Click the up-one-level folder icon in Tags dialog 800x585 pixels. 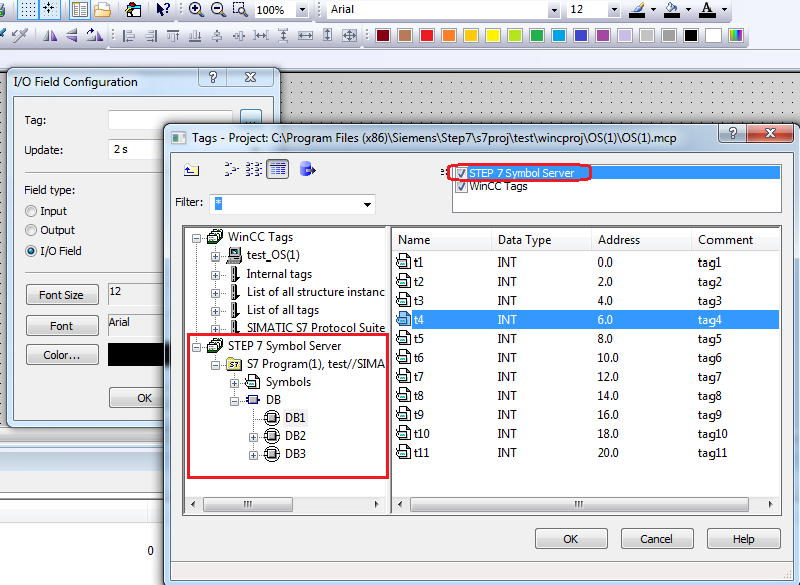tap(191, 169)
